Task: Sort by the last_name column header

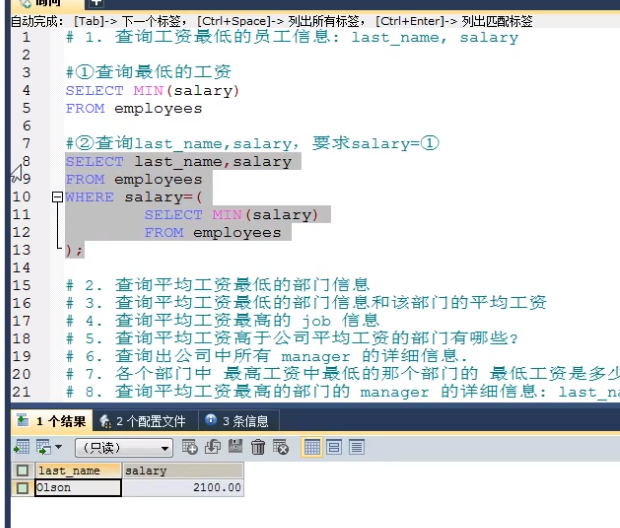Action: click(78, 471)
